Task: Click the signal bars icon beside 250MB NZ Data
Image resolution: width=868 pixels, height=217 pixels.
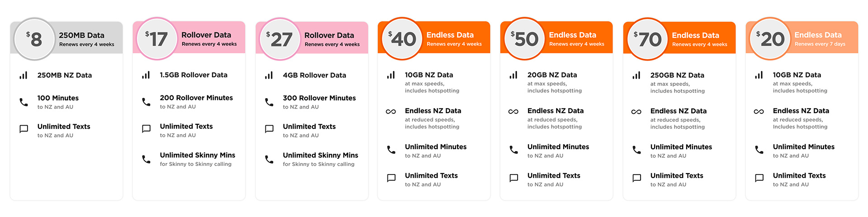Action: tap(24, 75)
